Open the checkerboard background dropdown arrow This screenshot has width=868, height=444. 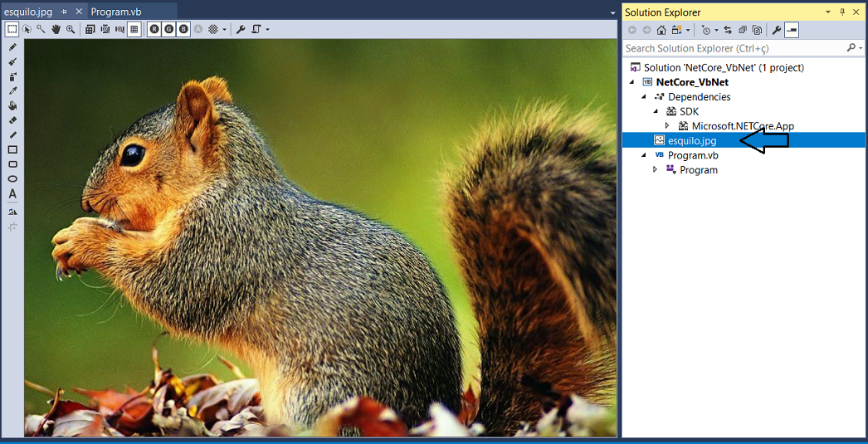(224, 29)
